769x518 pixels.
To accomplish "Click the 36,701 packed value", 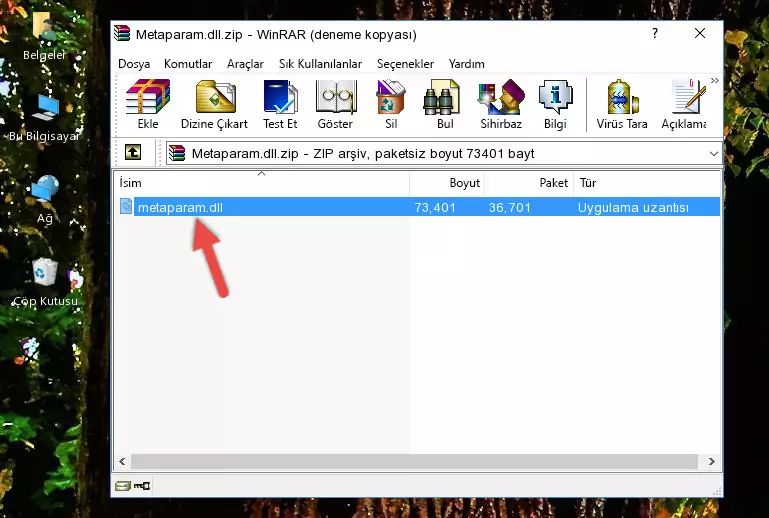I will tap(510, 207).
